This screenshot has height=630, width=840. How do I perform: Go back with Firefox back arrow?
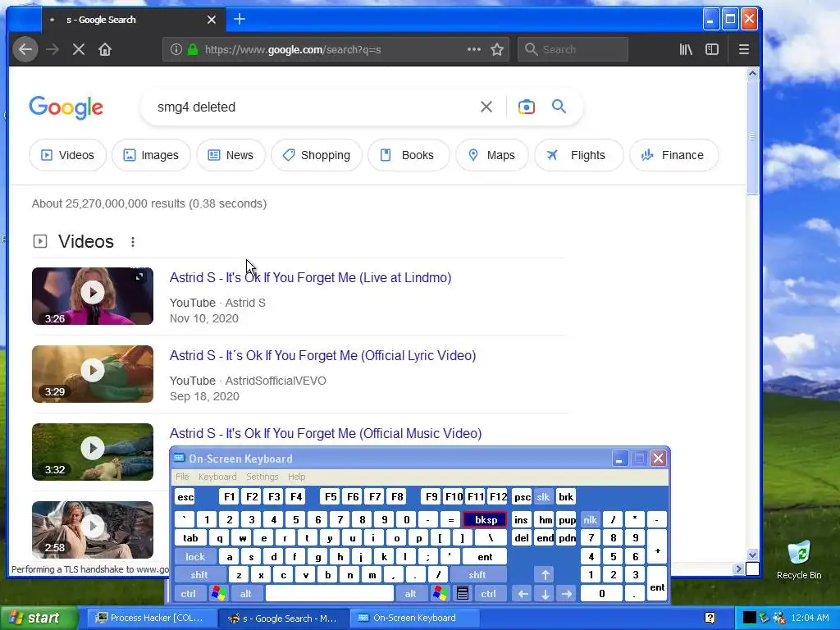pyautogui.click(x=25, y=49)
